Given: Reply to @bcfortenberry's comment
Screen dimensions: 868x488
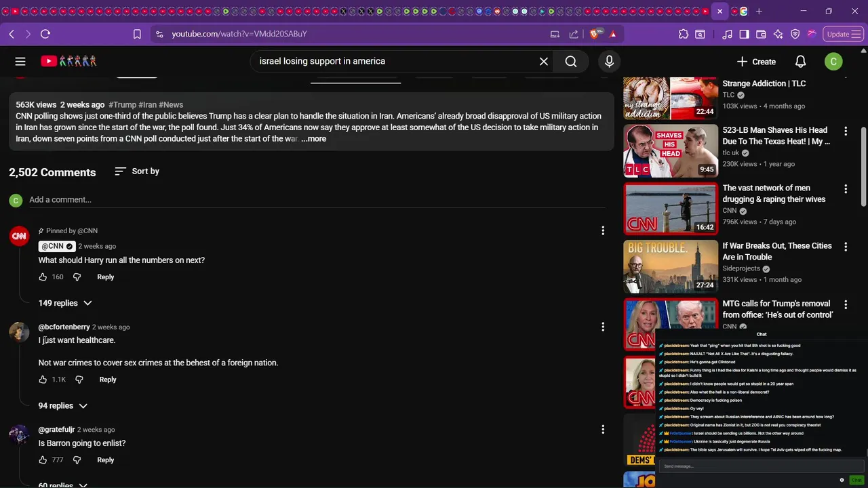Looking at the screenshot, I should [108, 380].
